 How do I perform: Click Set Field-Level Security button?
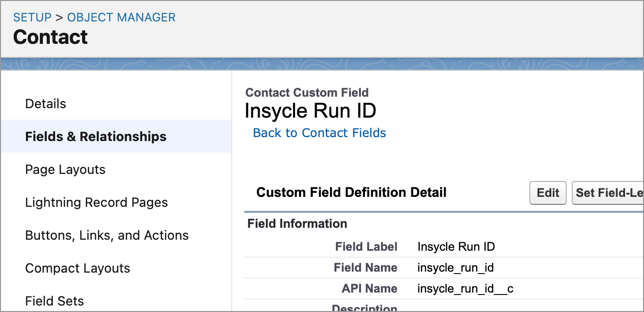click(608, 193)
